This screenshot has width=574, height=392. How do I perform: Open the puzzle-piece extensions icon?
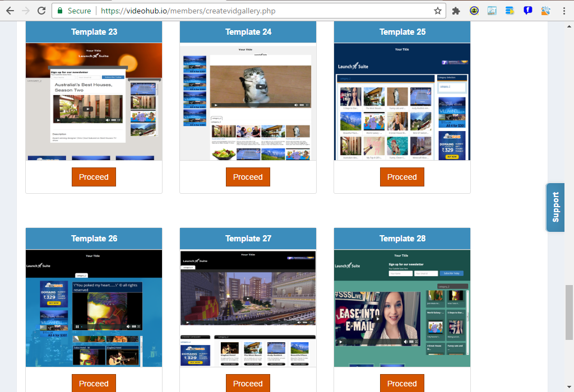point(456,10)
